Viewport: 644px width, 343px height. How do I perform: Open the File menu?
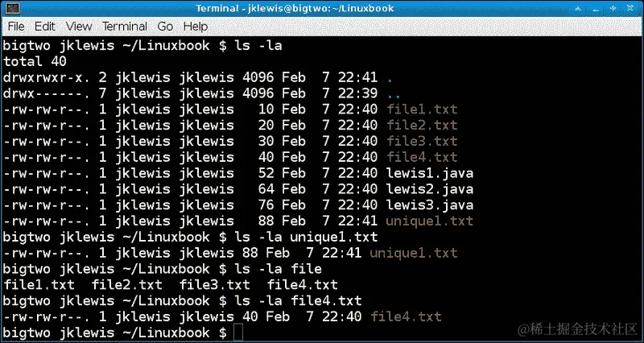16,27
